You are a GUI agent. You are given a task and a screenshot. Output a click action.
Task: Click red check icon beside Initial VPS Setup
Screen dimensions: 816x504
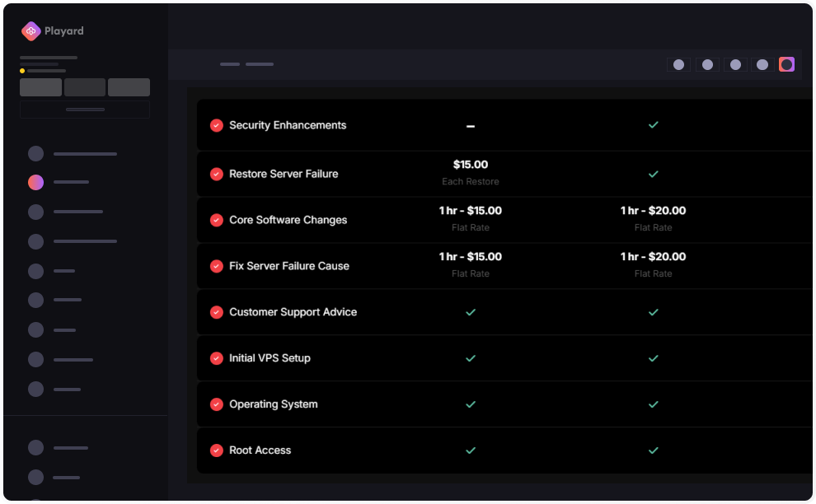coord(217,358)
